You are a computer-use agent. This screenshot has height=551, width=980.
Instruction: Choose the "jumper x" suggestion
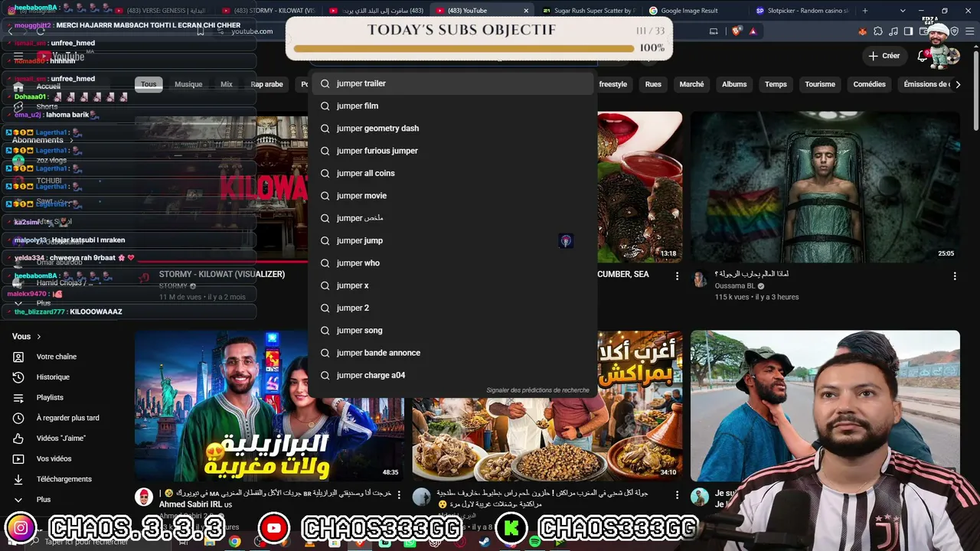(x=452, y=285)
